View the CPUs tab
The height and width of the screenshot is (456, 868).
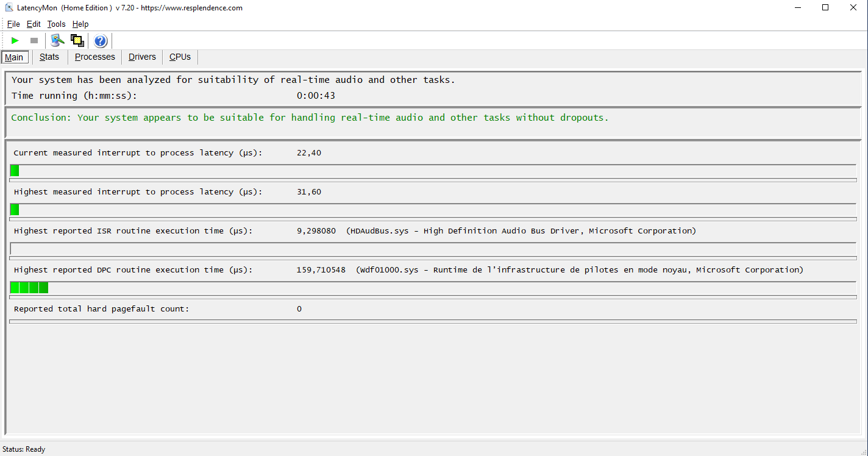(x=180, y=57)
